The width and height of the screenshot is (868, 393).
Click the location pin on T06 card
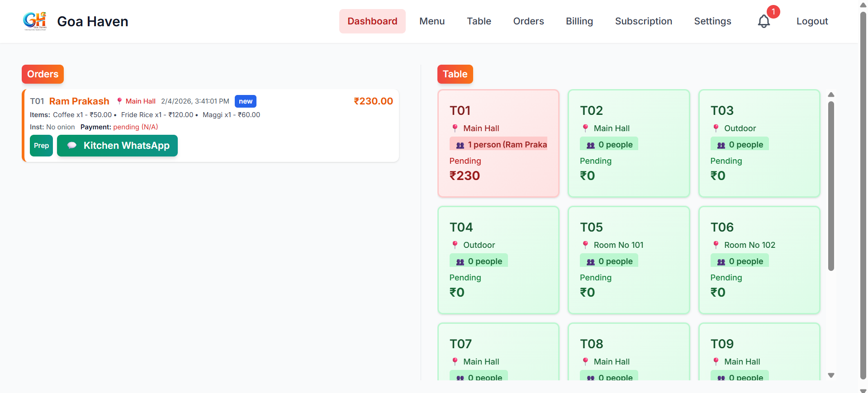point(716,245)
